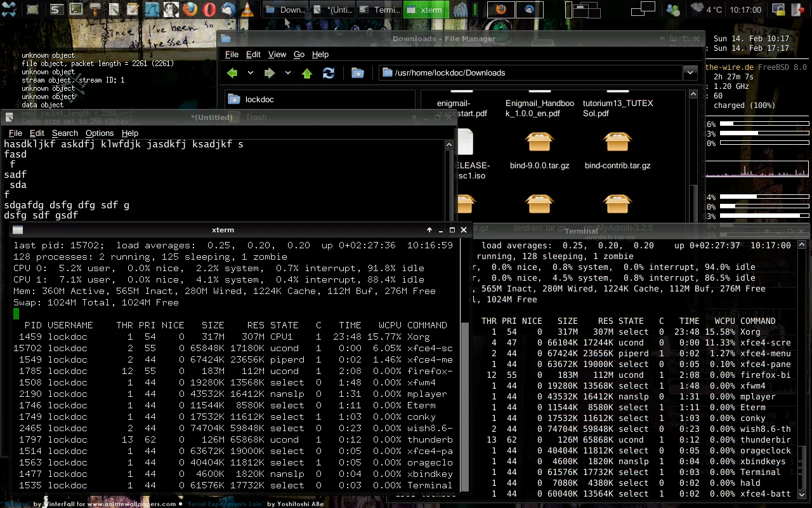Lock the screen with padlock icon
The height and width of the screenshot is (508, 812).
point(778,10)
